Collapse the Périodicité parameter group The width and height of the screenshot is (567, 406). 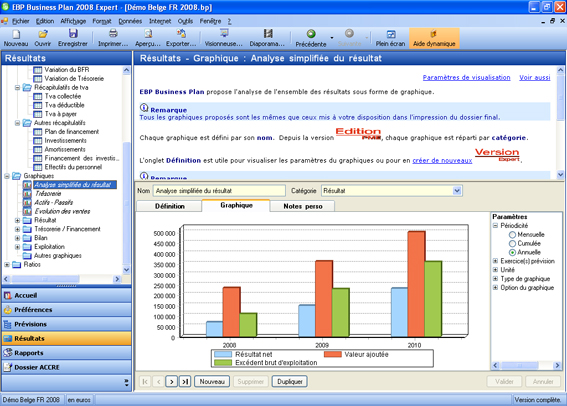pos(495,226)
